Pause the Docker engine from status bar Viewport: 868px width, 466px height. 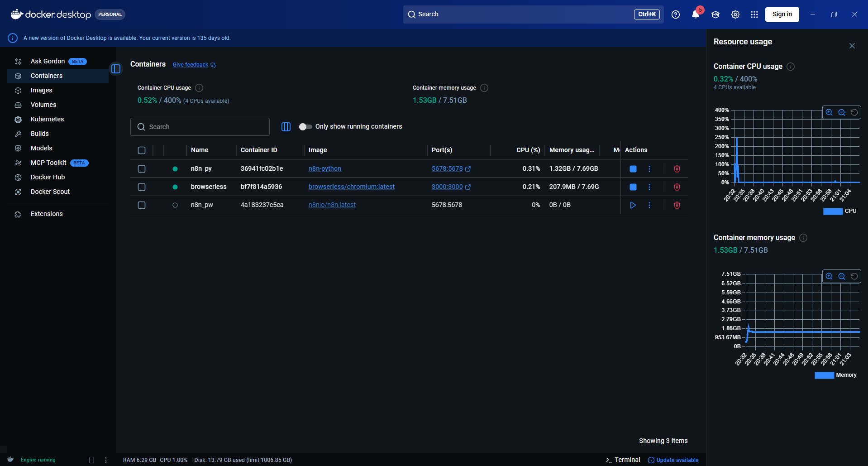point(91,460)
